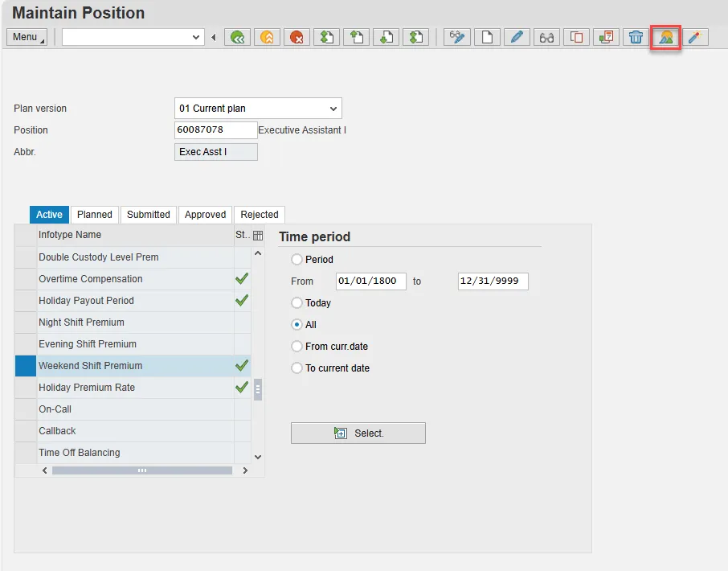The height and width of the screenshot is (571, 728).
Task: Click Weekend Shift Premium status checkmark
Action: (x=242, y=366)
